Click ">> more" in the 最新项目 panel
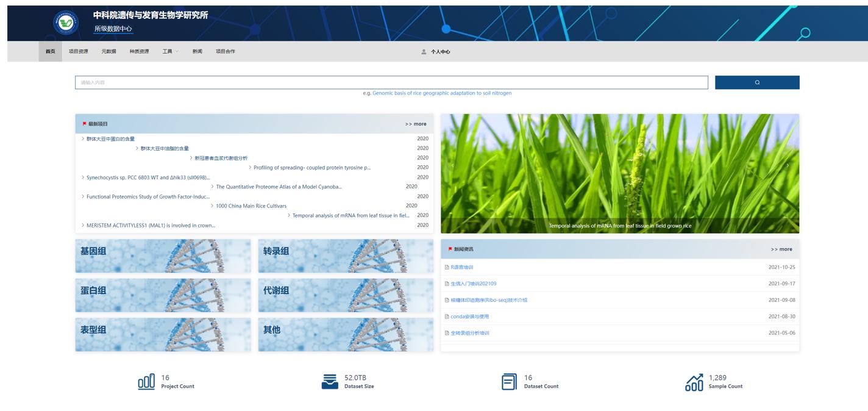This screenshot has width=868, height=411. (416, 124)
